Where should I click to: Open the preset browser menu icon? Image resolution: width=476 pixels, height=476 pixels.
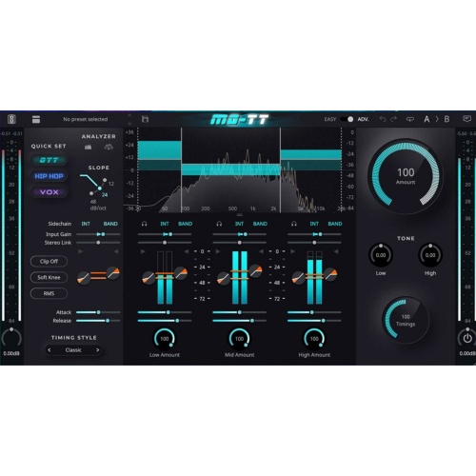(x=36, y=119)
